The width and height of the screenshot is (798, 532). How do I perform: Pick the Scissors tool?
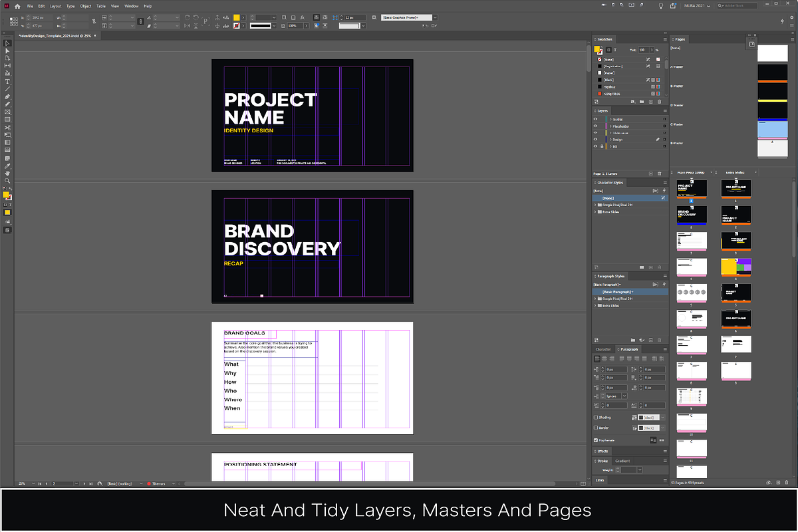pos(8,127)
